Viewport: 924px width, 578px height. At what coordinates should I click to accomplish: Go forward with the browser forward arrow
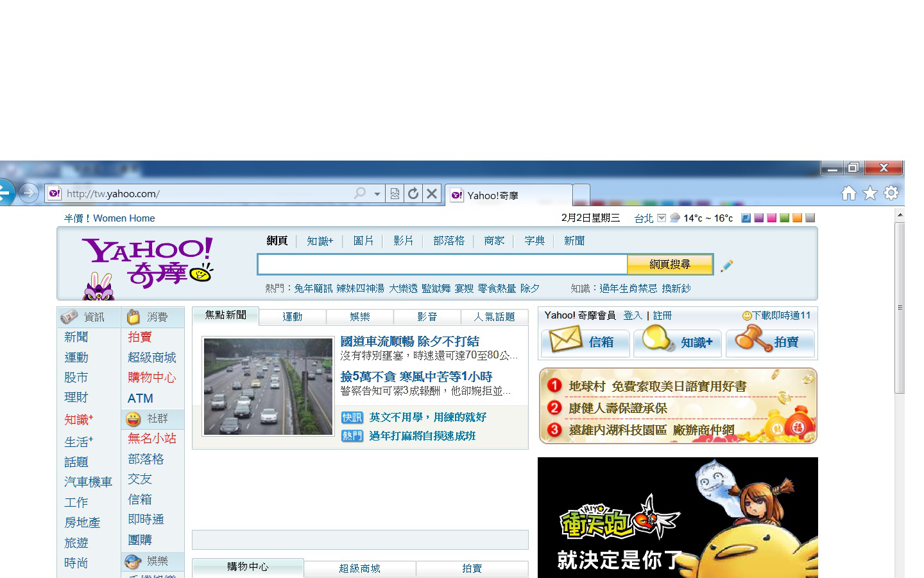[28, 193]
